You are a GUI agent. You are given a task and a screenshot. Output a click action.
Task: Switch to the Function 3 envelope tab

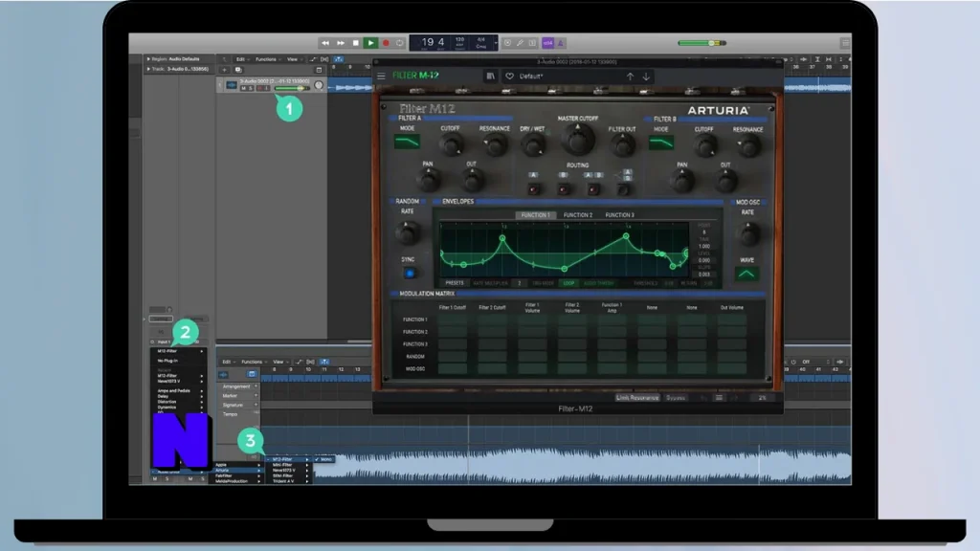pos(619,215)
